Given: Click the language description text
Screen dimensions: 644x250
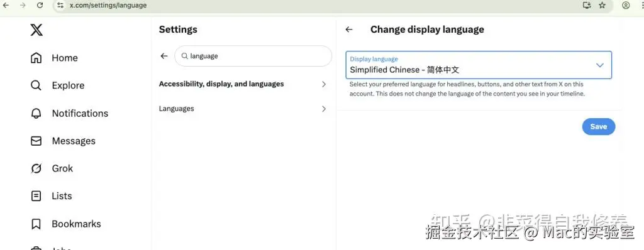Looking at the screenshot, I should tap(467, 89).
